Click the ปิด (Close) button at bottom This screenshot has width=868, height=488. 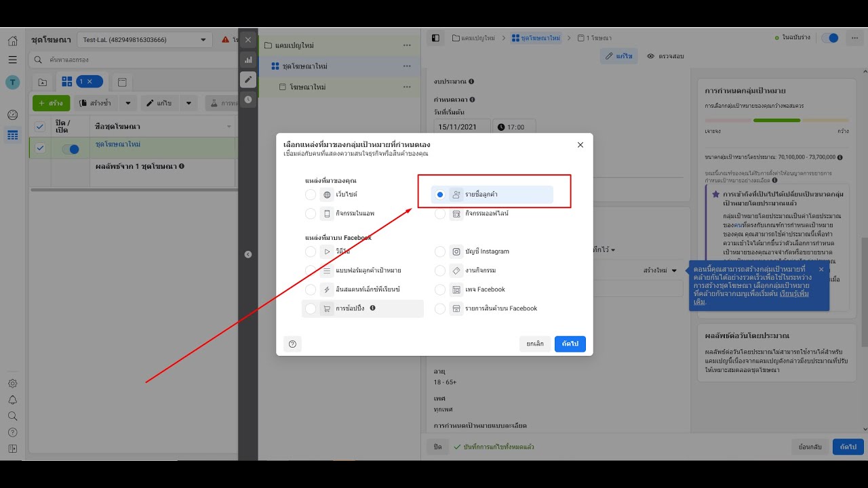point(437,447)
